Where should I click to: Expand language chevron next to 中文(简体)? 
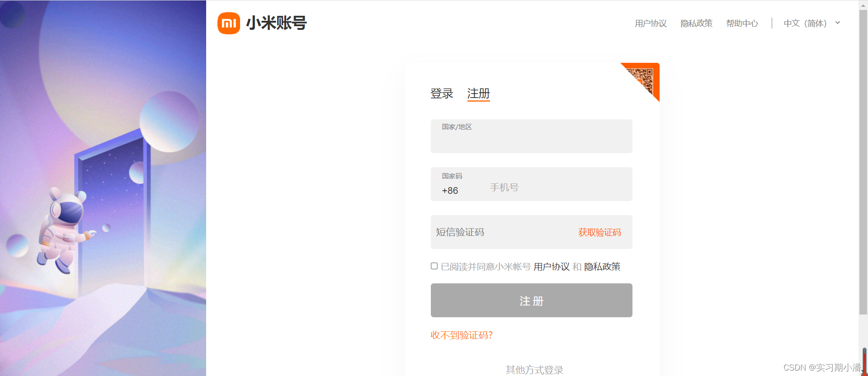pos(838,23)
